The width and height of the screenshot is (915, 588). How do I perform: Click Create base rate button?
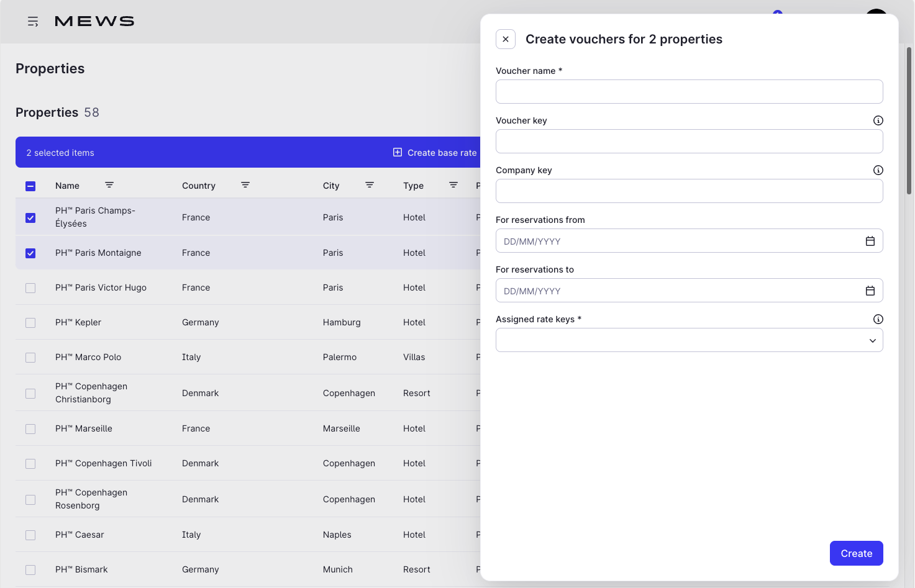[435, 153]
